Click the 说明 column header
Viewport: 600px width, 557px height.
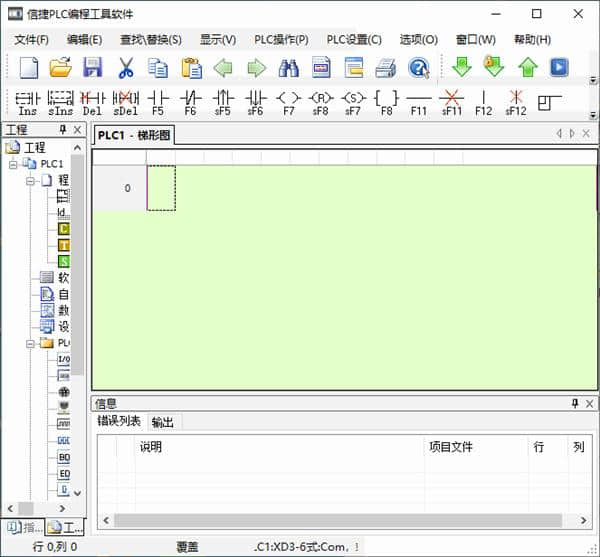(x=150, y=447)
